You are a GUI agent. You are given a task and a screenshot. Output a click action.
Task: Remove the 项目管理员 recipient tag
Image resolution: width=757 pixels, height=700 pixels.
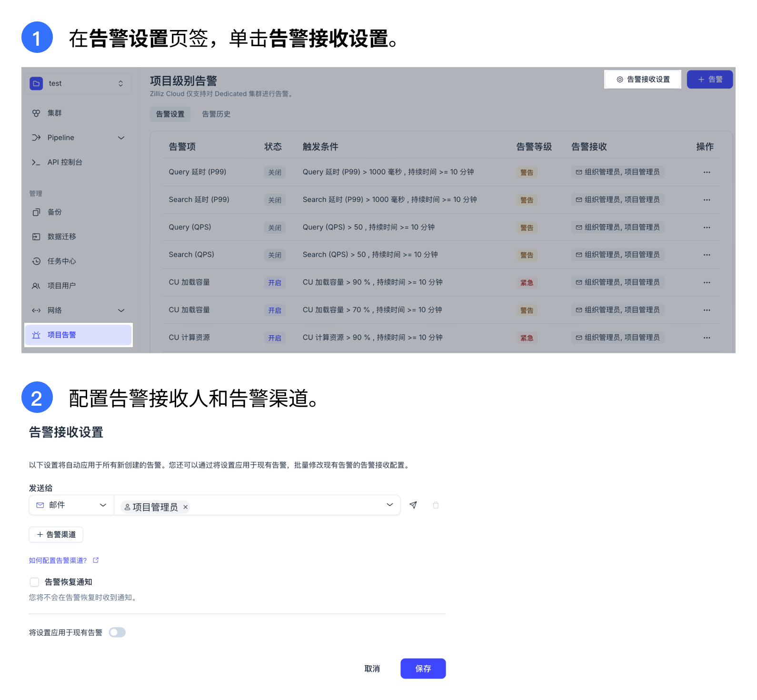coord(186,507)
